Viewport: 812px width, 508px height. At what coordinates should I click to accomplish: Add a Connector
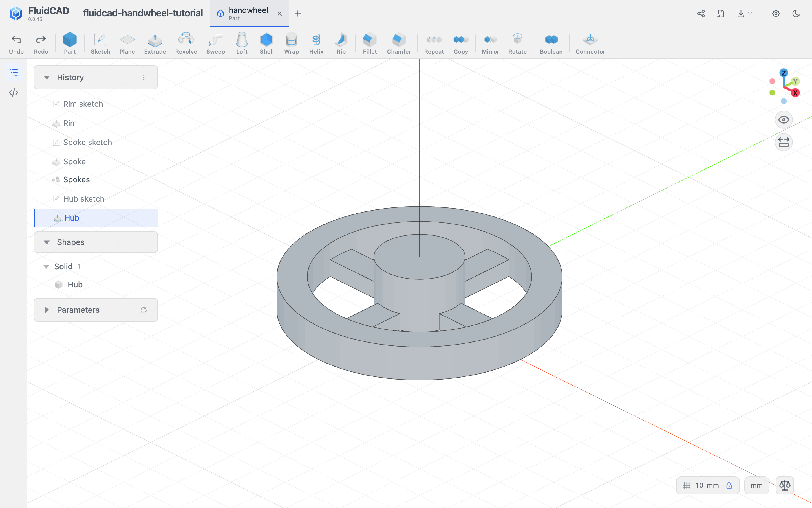[590, 43]
